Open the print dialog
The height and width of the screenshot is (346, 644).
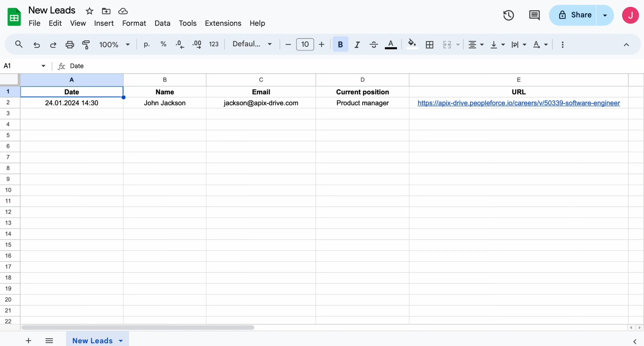coord(70,44)
